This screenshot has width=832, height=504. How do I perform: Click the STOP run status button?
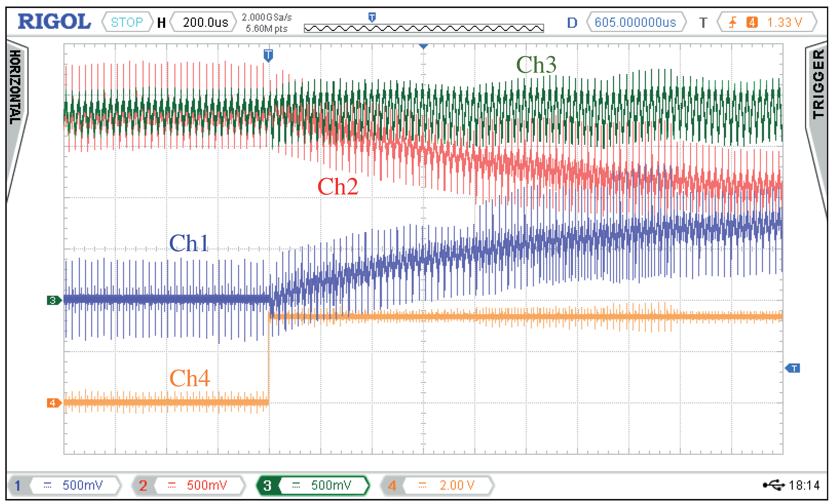127,23
